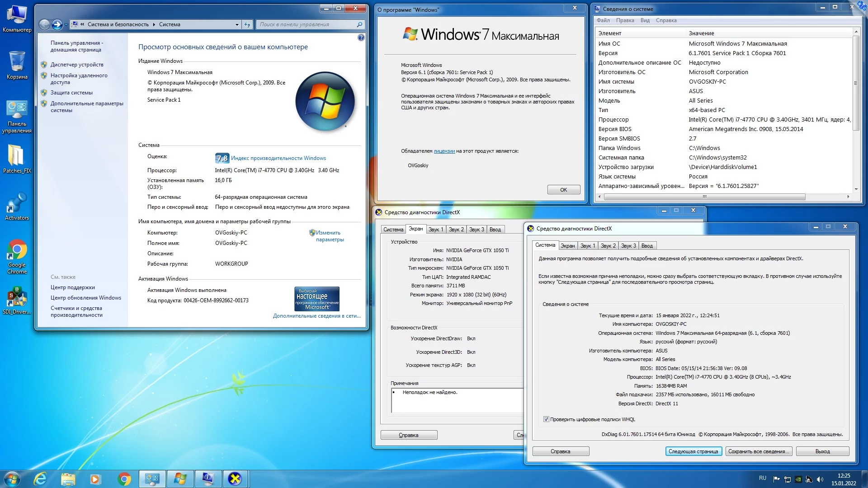Expand the address bar history dropdown

(237, 24)
